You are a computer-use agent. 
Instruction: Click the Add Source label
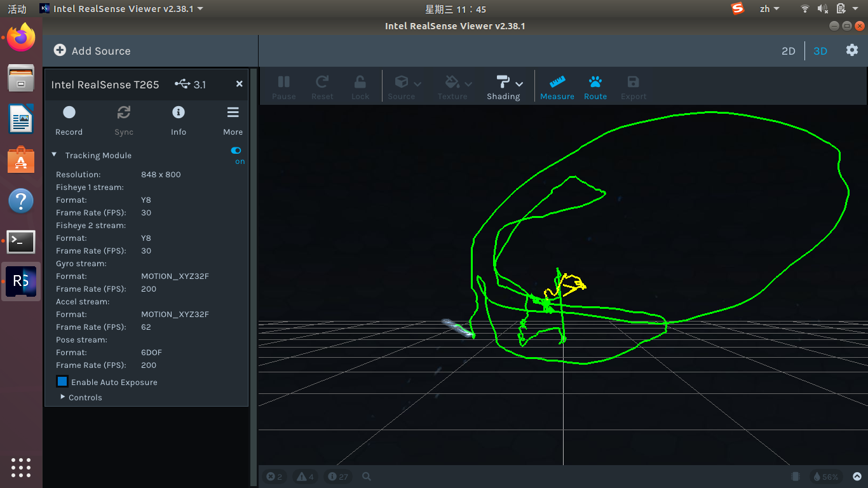(x=101, y=51)
